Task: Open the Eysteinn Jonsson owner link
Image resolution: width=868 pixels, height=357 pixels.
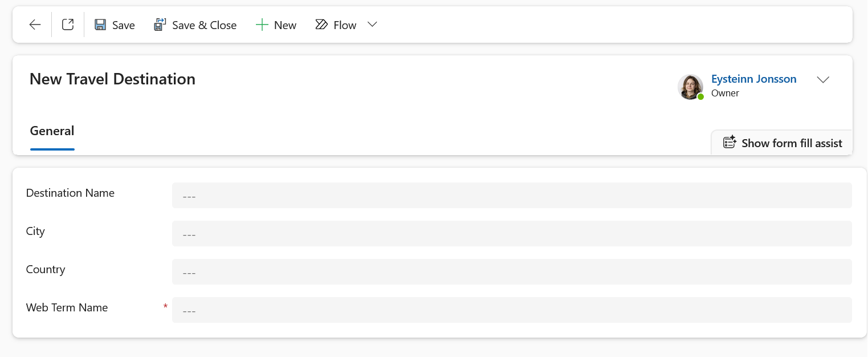Action: tap(753, 79)
